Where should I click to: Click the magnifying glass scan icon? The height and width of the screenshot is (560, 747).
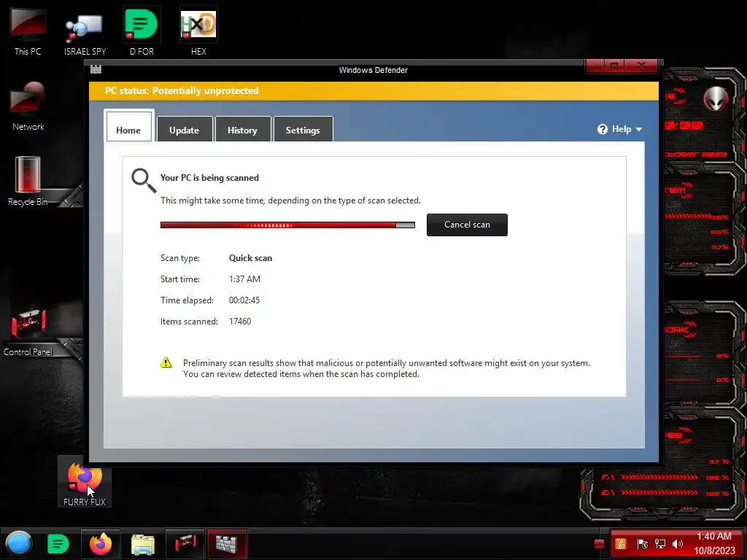click(144, 181)
